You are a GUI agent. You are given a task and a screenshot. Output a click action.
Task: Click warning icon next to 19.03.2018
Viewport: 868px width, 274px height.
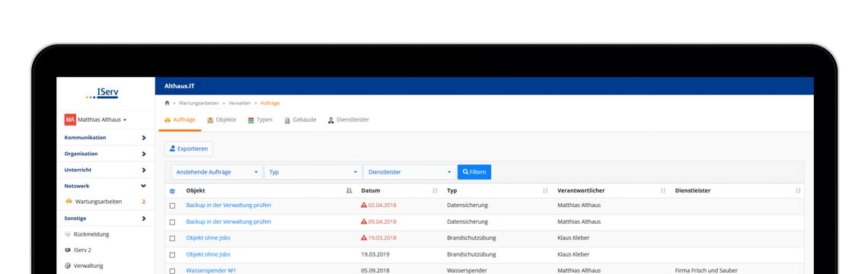coord(364,237)
